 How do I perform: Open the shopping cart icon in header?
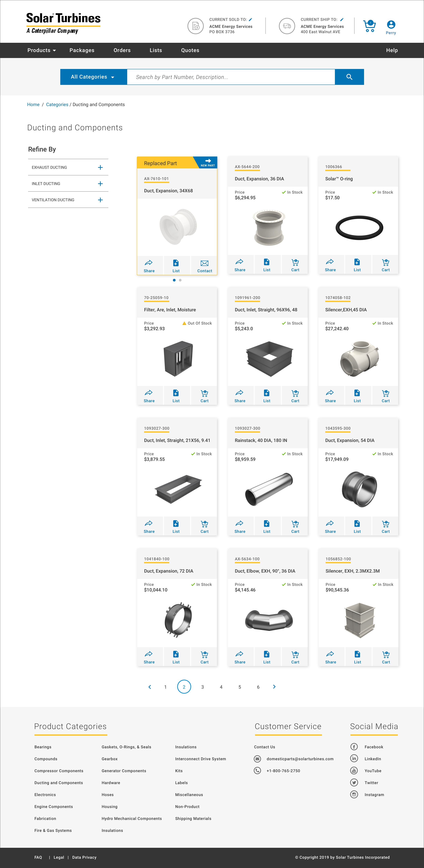pyautogui.click(x=370, y=26)
